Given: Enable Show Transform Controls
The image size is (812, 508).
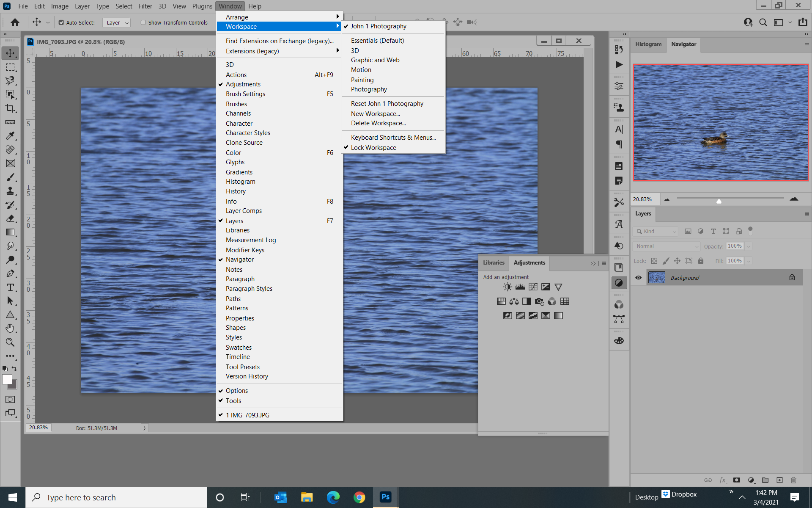Looking at the screenshot, I should point(143,22).
